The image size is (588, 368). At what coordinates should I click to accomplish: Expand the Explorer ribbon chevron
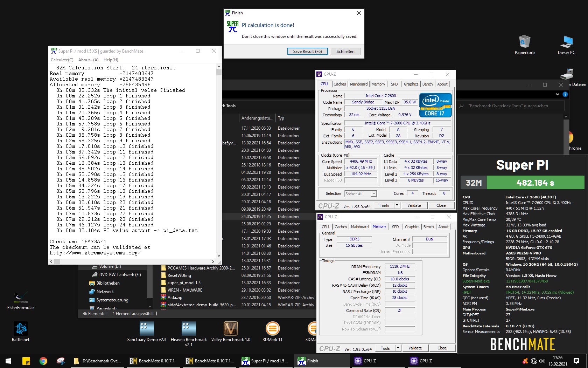pyautogui.click(x=557, y=94)
